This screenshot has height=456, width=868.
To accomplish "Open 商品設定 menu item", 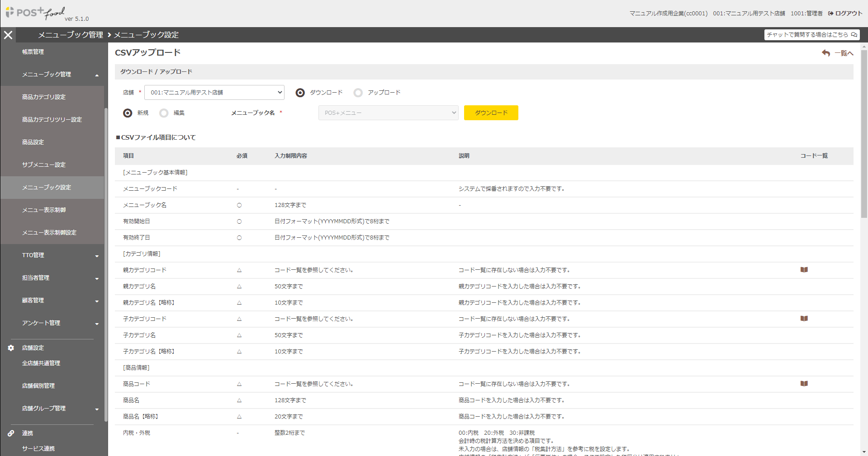I will coord(52,142).
